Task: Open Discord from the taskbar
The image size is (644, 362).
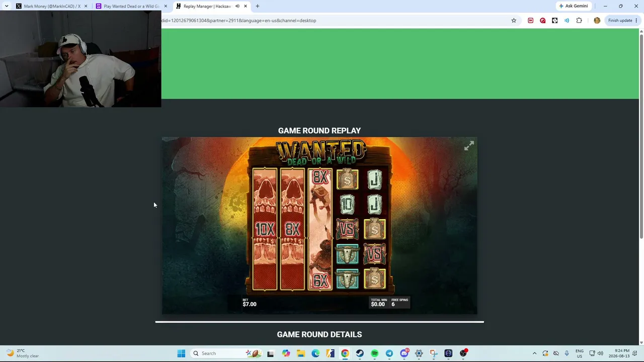Action: click(404, 353)
